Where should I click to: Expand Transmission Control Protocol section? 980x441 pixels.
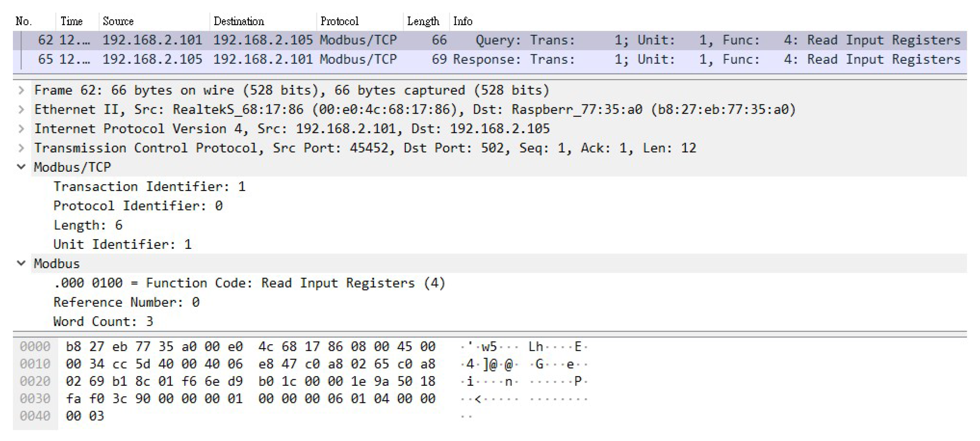[x=21, y=148]
